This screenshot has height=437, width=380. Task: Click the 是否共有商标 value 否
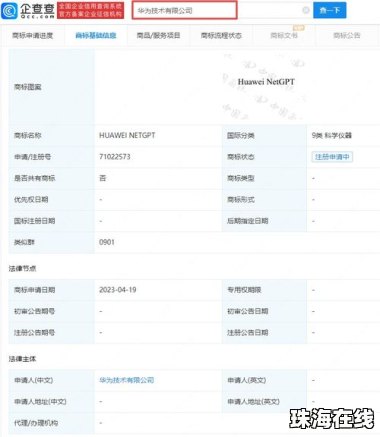(103, 178)
